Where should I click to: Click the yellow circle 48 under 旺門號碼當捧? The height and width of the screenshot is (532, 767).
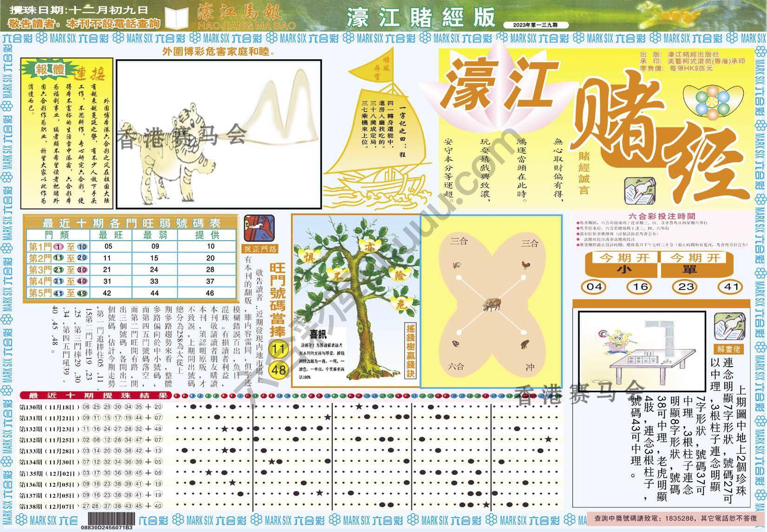278,371
